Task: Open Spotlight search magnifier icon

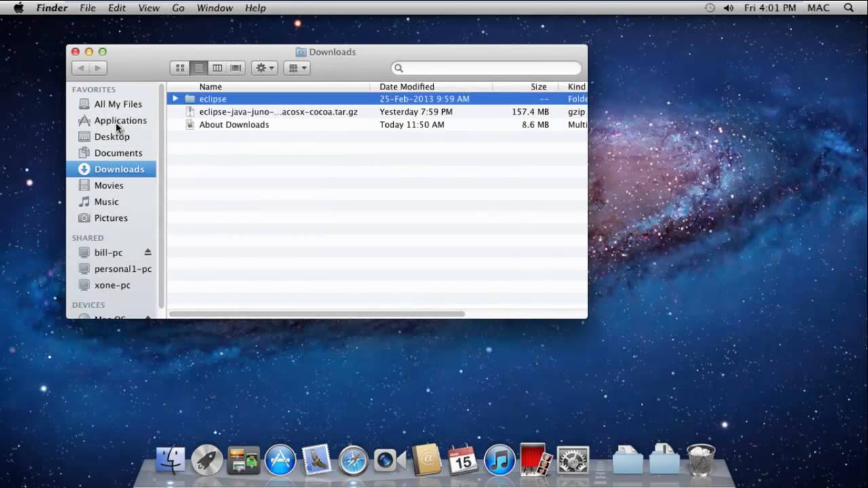Action: tap(849, 7)
